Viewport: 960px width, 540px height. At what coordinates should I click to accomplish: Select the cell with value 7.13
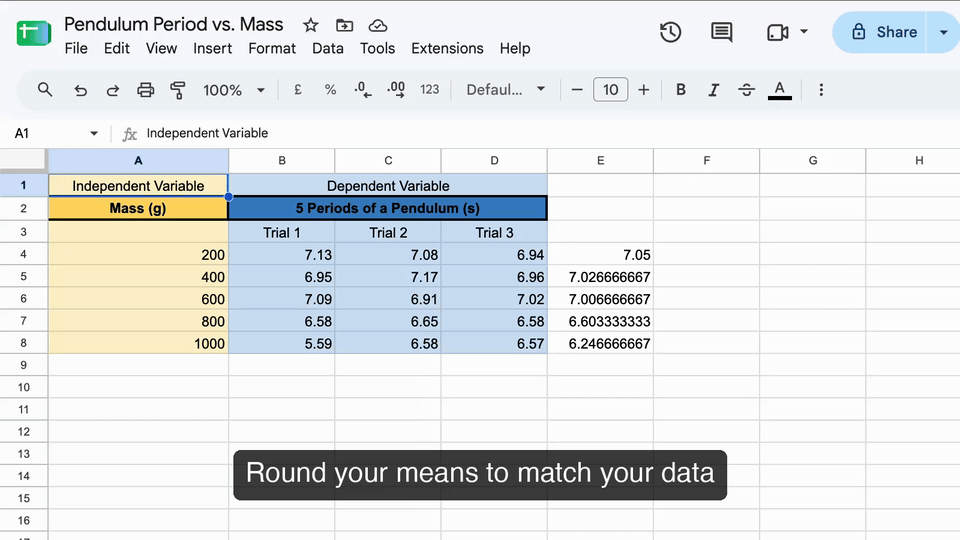(x=282, y=254)
